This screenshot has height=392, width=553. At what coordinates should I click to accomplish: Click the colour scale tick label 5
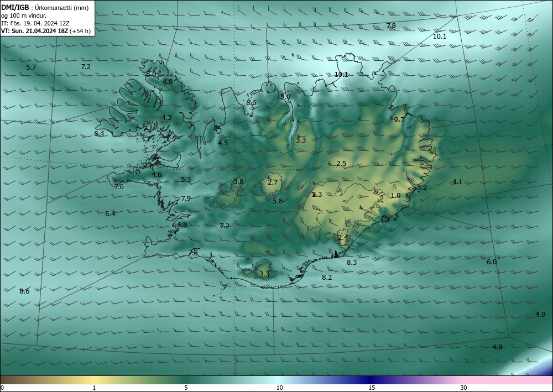click(186, 388)
